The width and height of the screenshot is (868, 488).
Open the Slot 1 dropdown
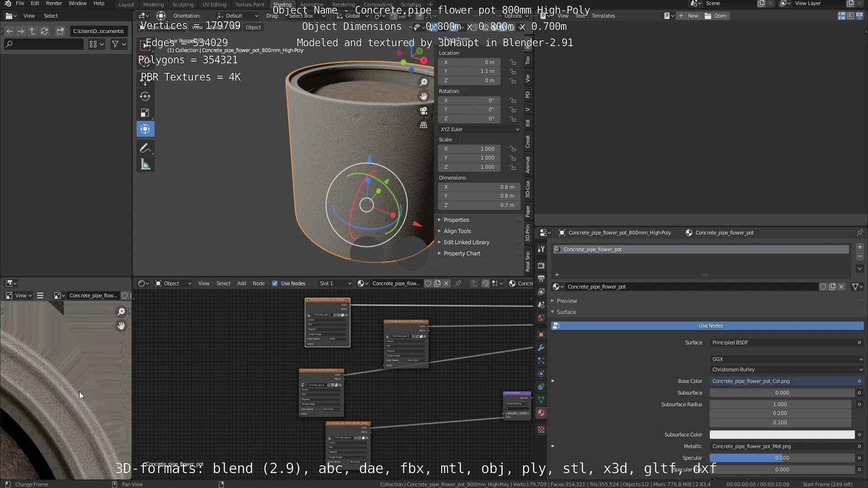click(335, 284)
